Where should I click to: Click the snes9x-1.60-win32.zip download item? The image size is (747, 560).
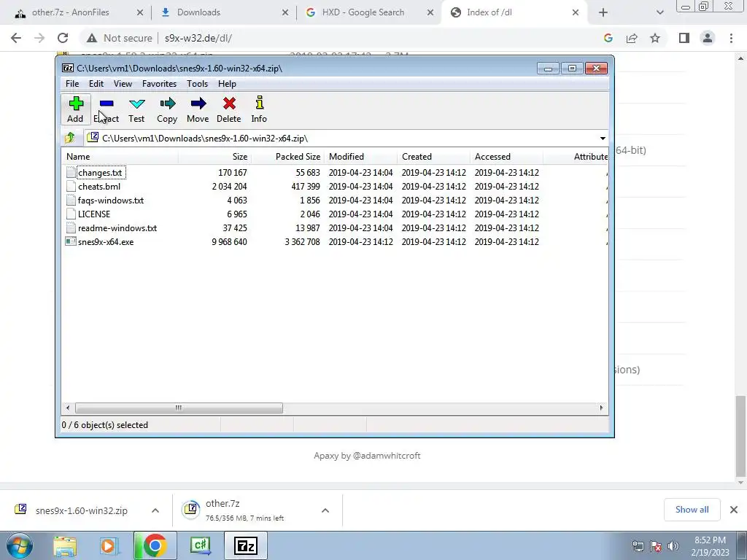(81, 510)
